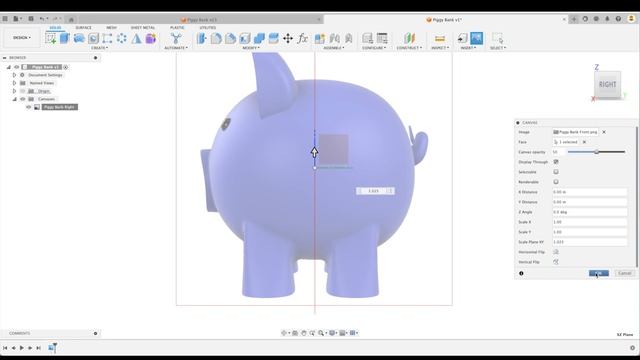The width and height of the screenshot is (640, 360).
Task: Open the data panel grid icon
Action: point(5,19)
